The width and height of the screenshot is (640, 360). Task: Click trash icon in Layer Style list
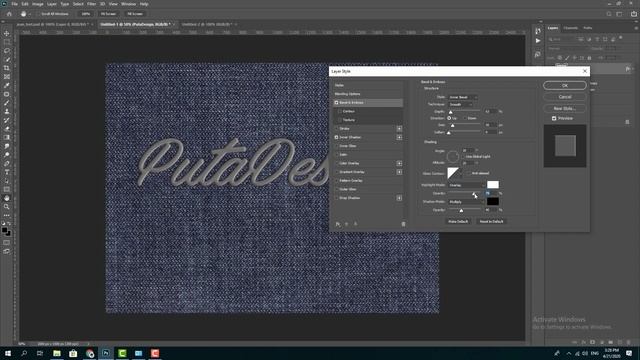click(x=403, y=224)
